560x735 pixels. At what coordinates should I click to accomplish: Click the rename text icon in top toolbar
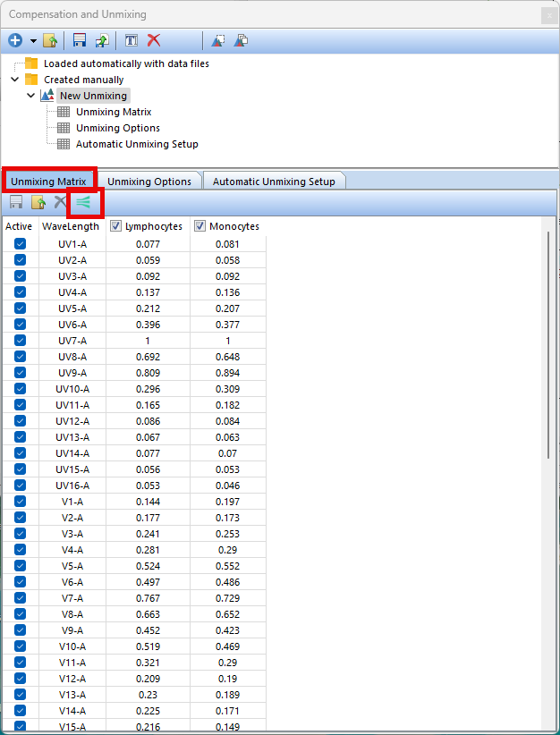coord(131,40)
